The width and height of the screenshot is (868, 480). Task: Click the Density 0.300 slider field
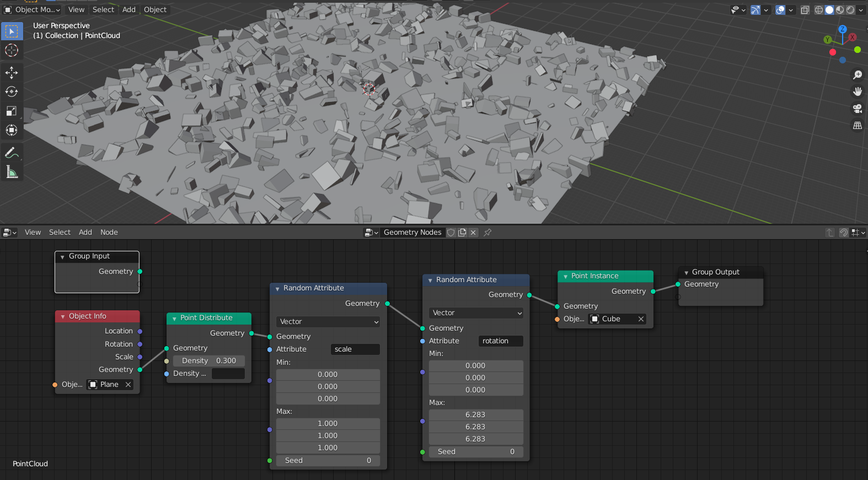click(209, 361)
